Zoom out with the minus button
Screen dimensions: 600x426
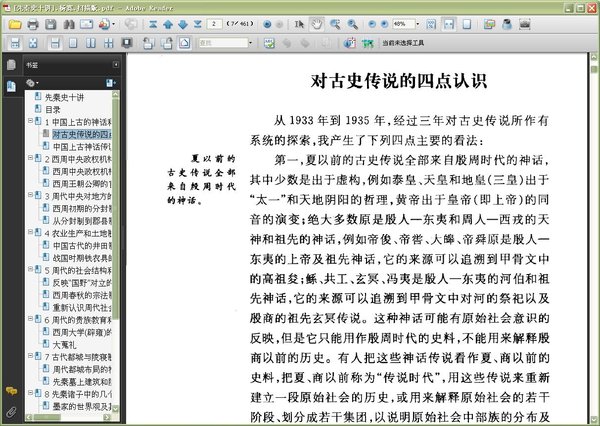pyautogui.click(x=372, y=24)
